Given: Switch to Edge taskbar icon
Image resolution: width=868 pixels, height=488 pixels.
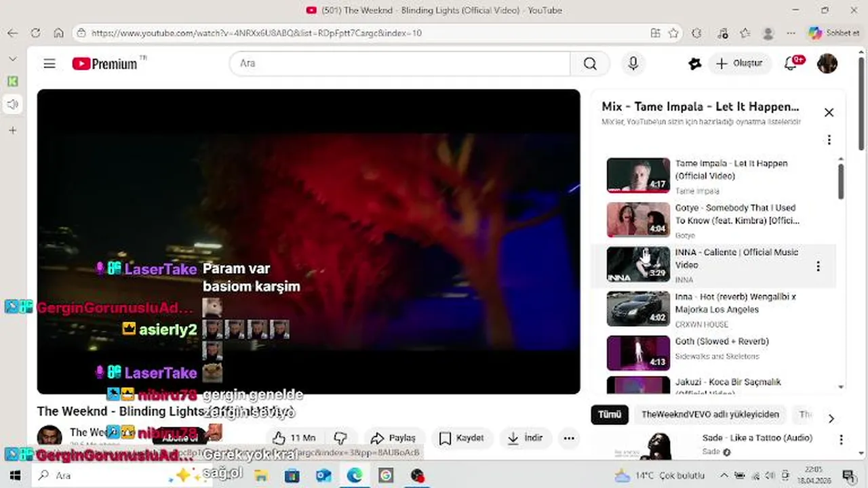Looking at the screenshot, I should pos(355,476).
